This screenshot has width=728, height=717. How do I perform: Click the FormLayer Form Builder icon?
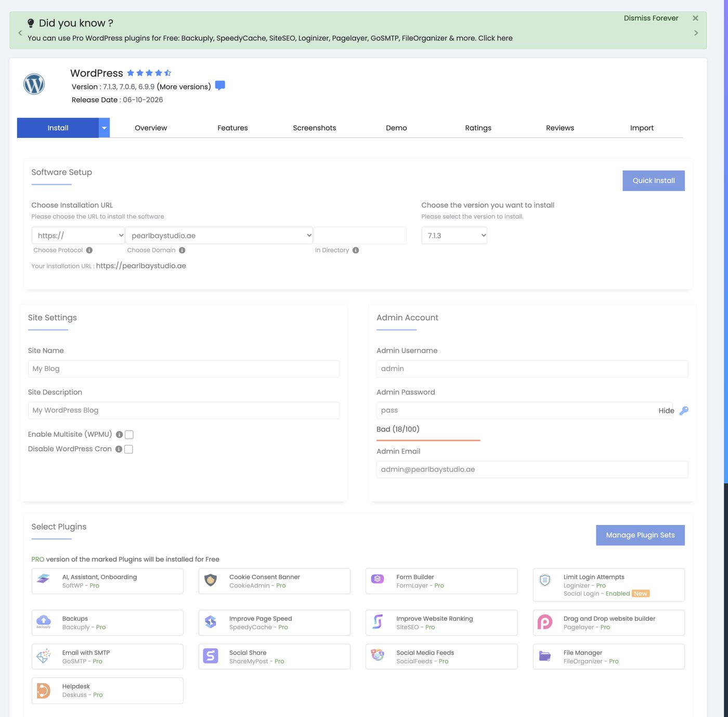tap(378, 579)
